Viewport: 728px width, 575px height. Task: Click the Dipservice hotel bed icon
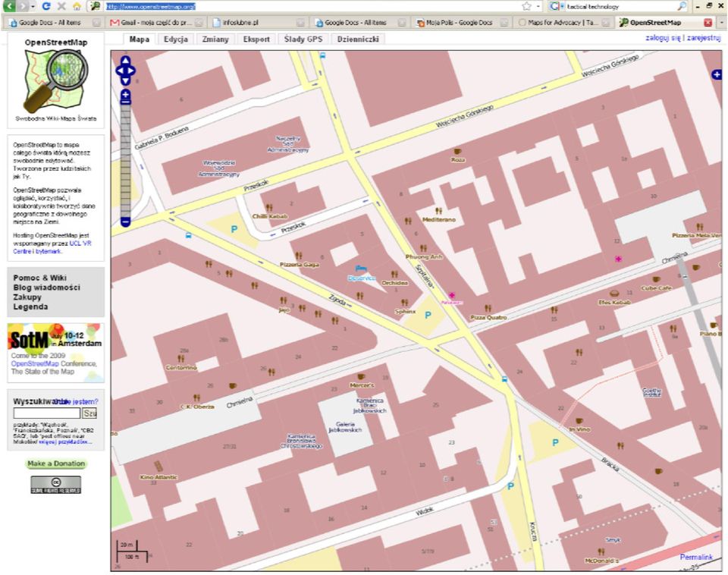pos(360,269)
